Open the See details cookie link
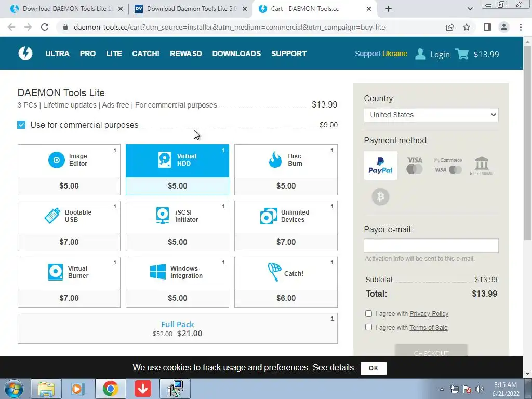532x399 pixels. (333, 367)
